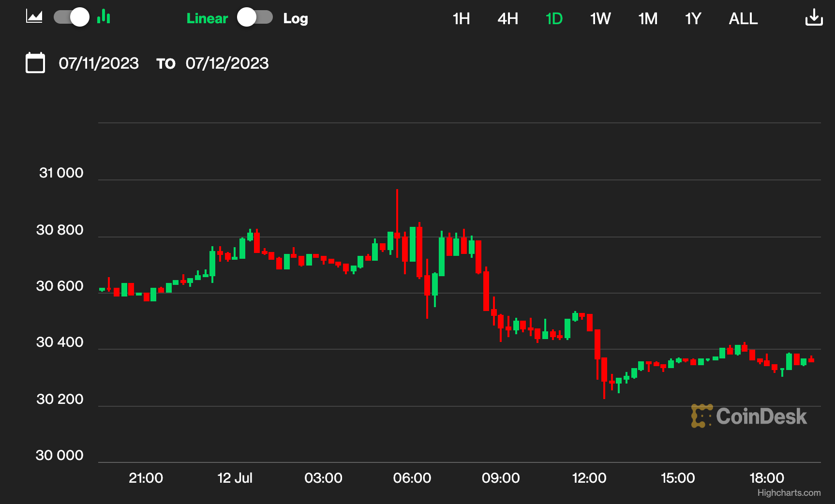Image resolution: width=835 pixels, height=504 pixels.
Task: Select the 1H timeframe
Action: (x=461, y=18)
